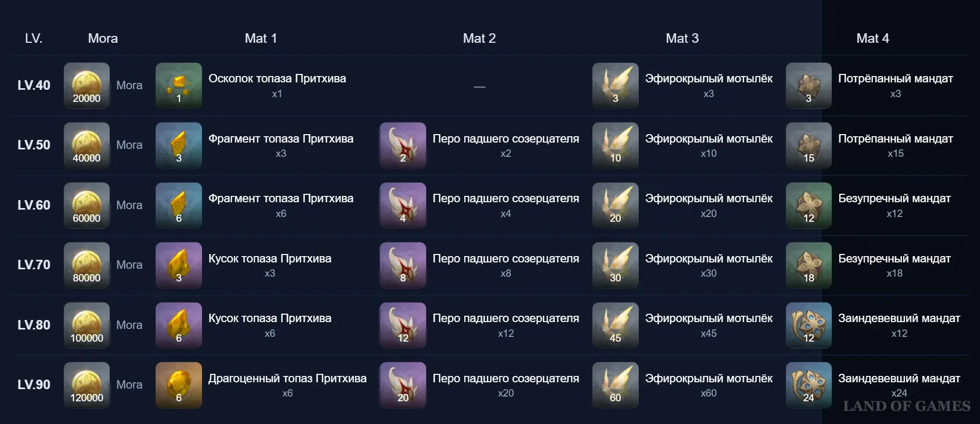Click the Mat 1 column header

(261, 38)
